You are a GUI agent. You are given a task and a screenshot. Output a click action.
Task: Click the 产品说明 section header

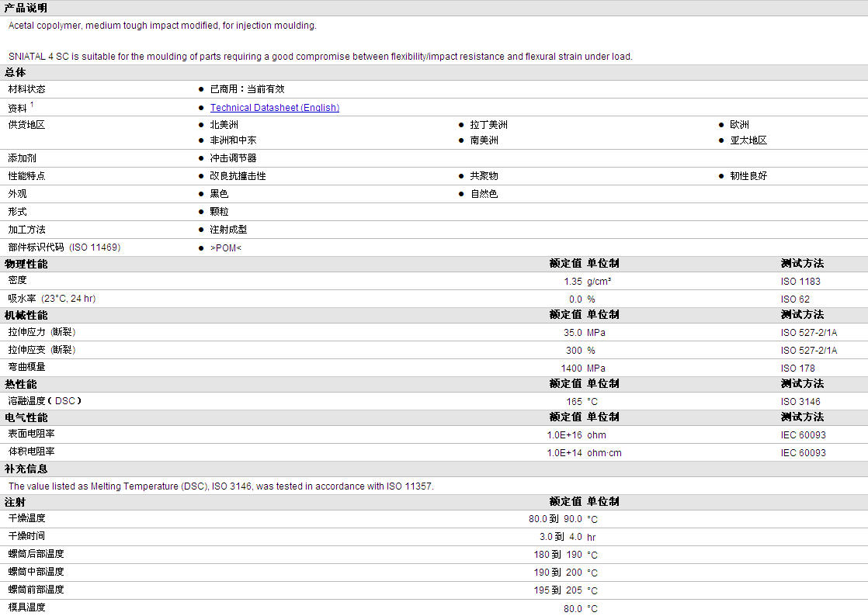click(26, 8)
